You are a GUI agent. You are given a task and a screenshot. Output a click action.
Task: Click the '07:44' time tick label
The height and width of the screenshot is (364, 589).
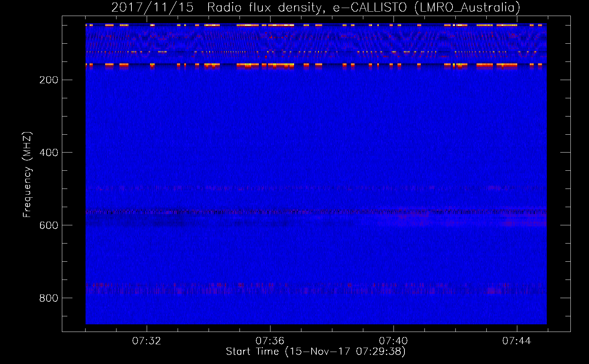[x=517, y=341]
